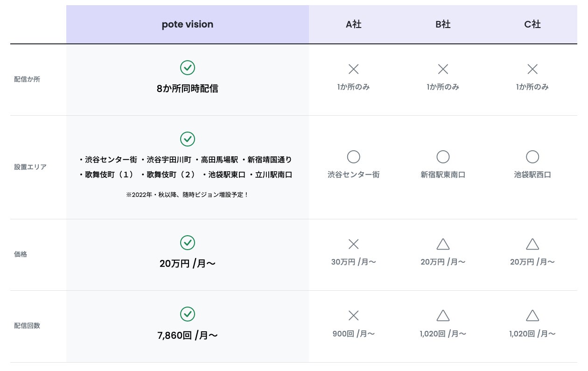Click the X icon for C社 配信か所

click(532, 70)
